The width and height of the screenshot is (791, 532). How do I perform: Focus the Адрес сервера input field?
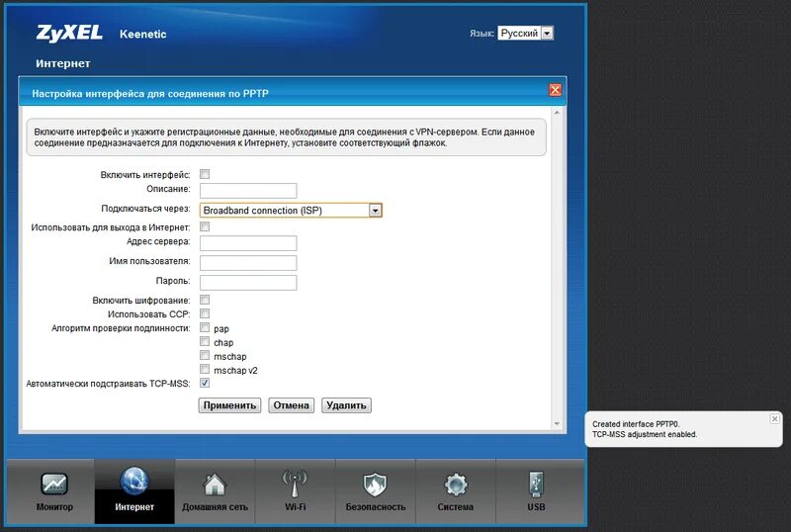point(248,243)
